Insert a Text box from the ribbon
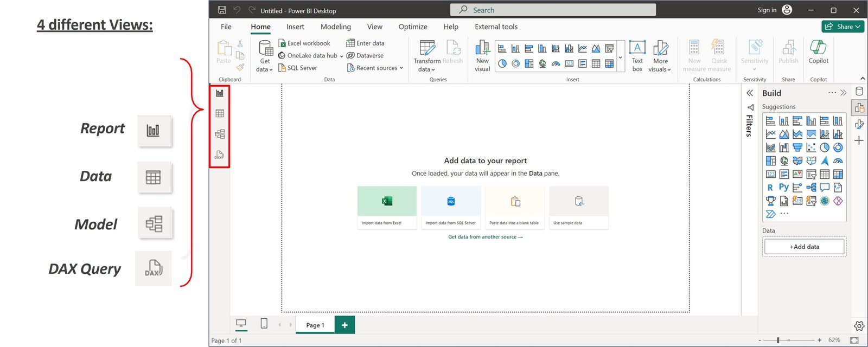Screen dimensions: 868x347 (637, 56)
